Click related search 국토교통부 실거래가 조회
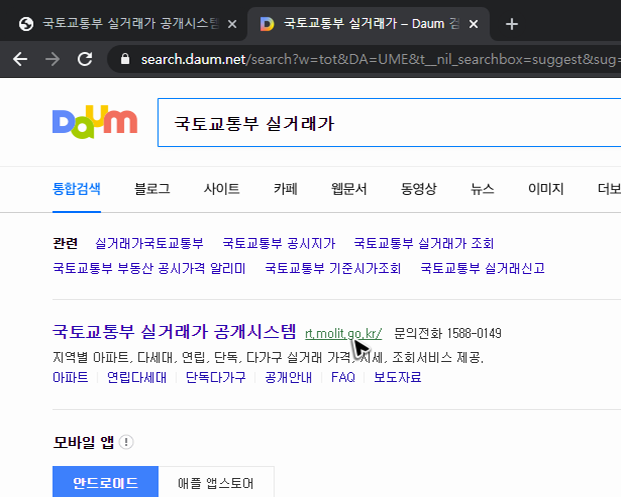Screen dimensions: 621x497 [424, 243]
